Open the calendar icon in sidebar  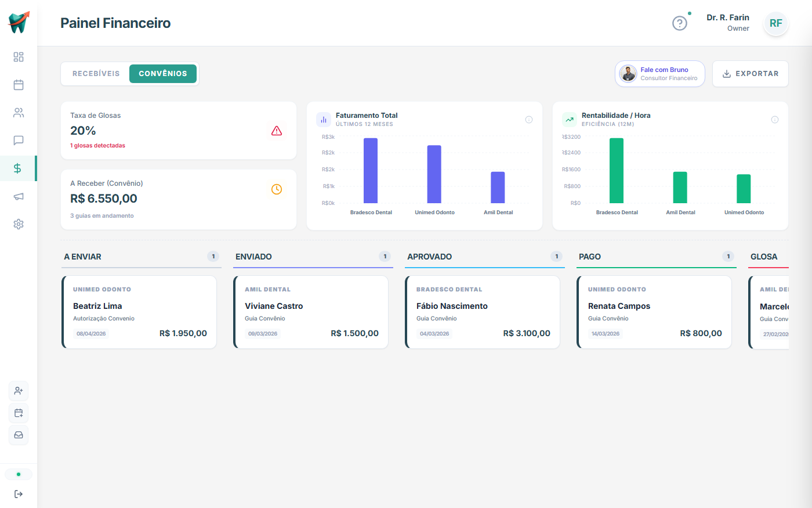click(19, 85)
